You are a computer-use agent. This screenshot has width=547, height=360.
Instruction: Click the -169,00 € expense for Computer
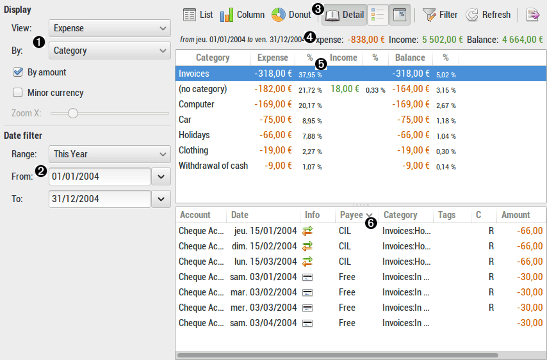click(273, 104)
